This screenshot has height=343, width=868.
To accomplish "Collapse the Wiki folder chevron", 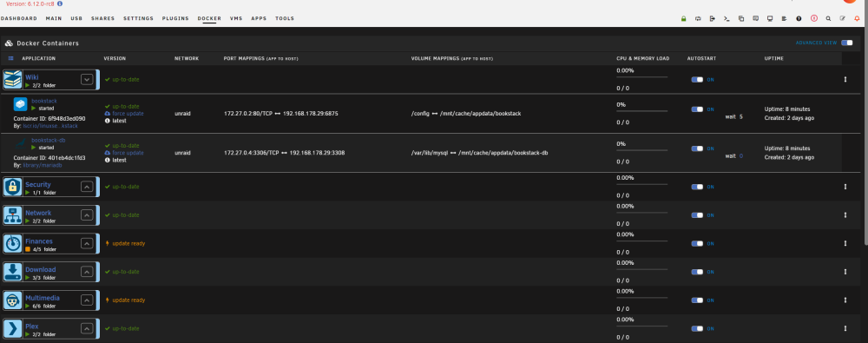I will pos(86,80).
